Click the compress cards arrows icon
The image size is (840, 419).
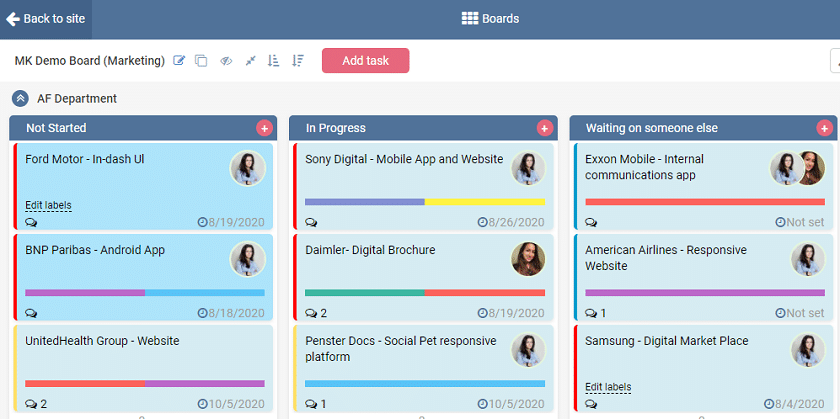point(250,61)
